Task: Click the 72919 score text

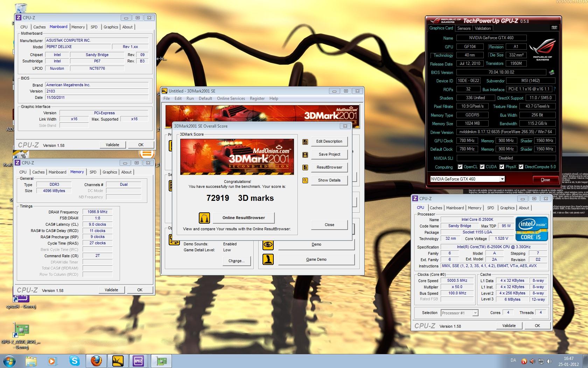Action: pyautogui.click(x=218, y=198)
